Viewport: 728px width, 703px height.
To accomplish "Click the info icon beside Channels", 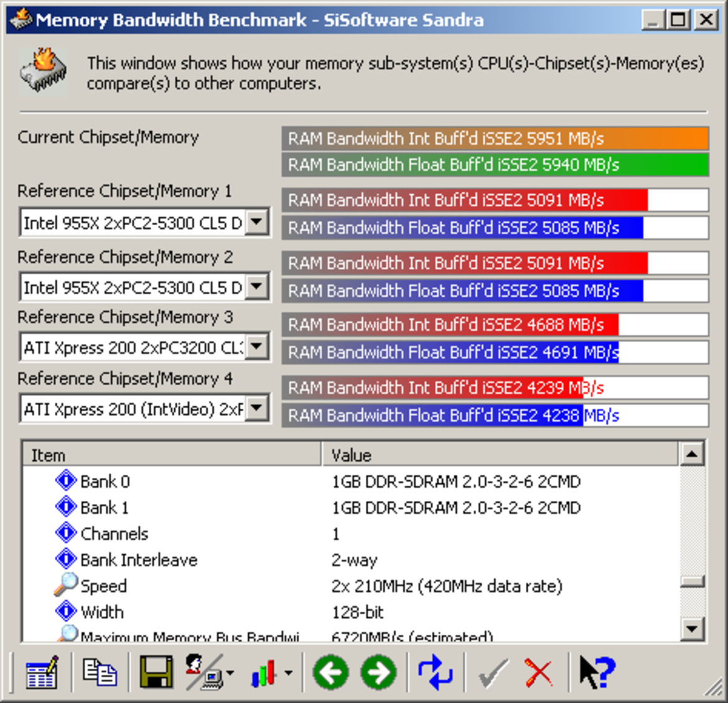I will click(x=66, y=533).
